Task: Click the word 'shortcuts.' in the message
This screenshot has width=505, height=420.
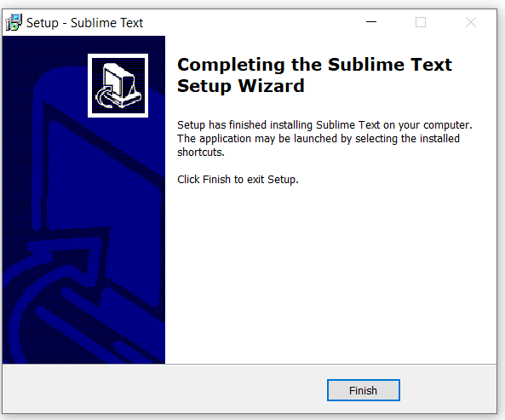Action: tap(201, 152)
